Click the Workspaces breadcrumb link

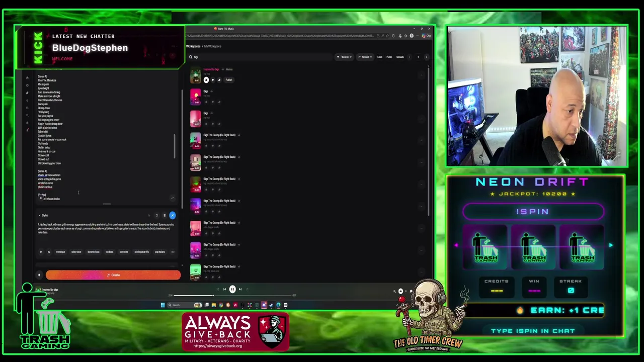tap(193, 46)
